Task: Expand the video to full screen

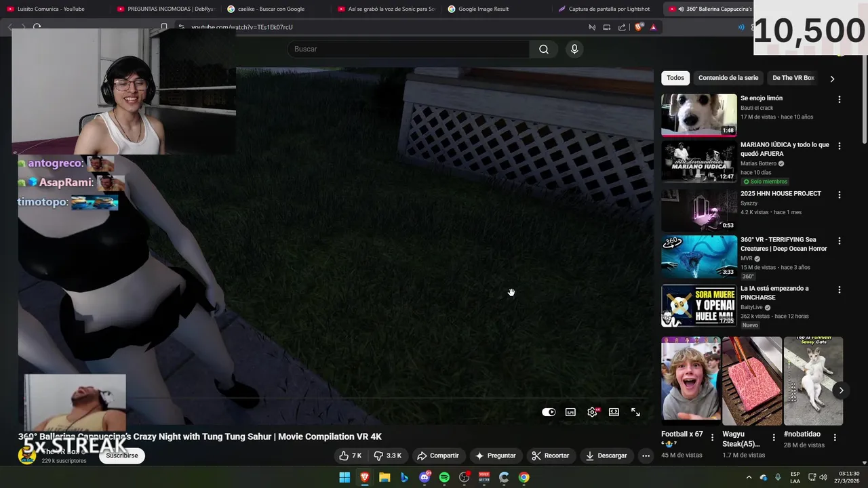Action: pos(635,412)
